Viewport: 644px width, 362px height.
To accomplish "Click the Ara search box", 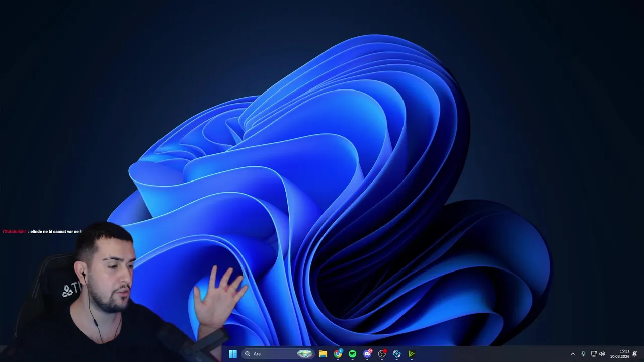I will point(278,354).
